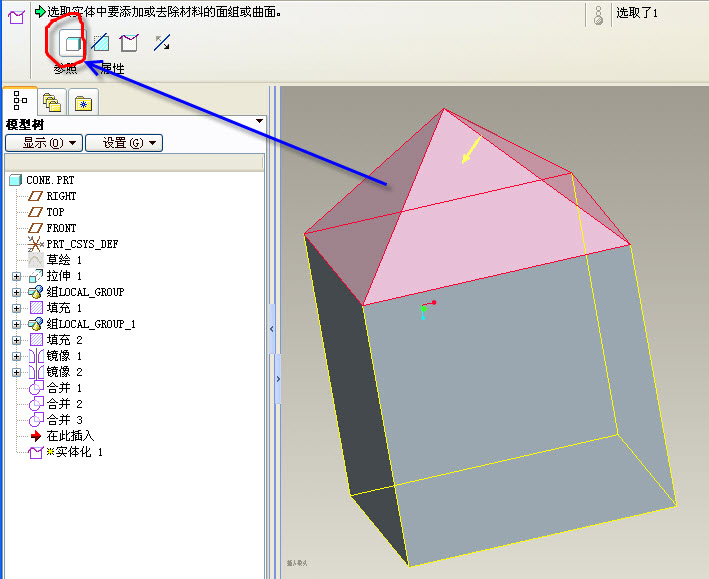
Task: Click the RIGHT datum plane icon
Action: pyautogui.click(x=36, y=196)
